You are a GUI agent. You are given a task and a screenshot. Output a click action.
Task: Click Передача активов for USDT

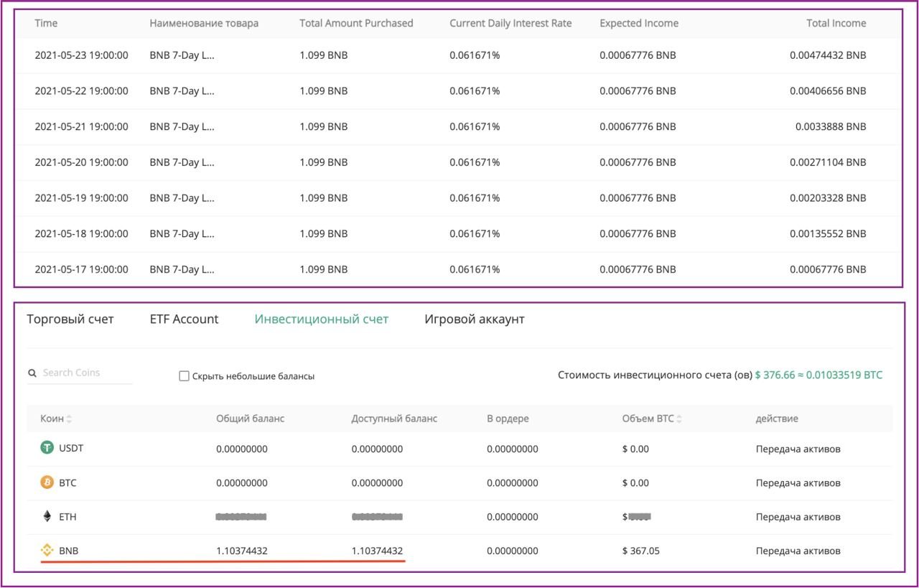click(798, 449)
